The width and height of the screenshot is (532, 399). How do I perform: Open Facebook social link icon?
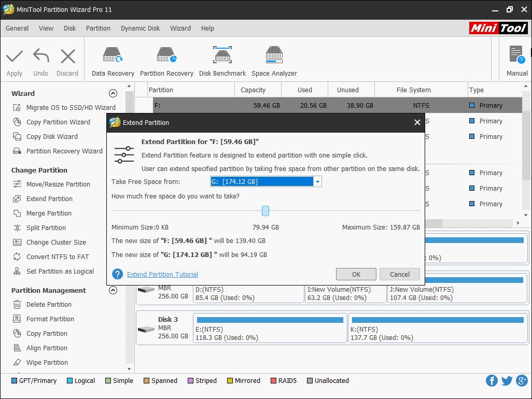[492, 381]
